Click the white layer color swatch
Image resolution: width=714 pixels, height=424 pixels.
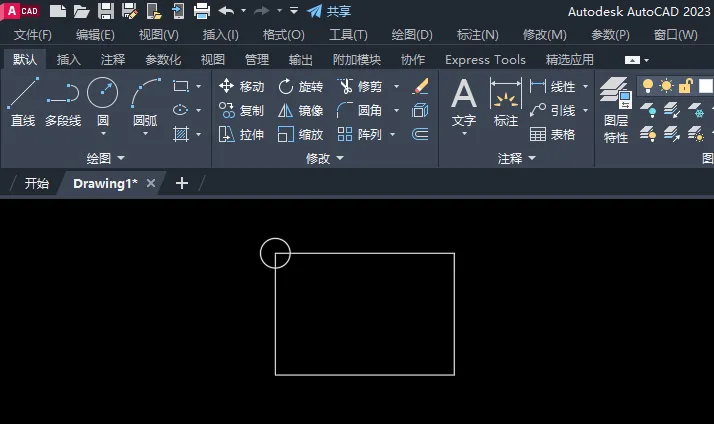[705, 86]
